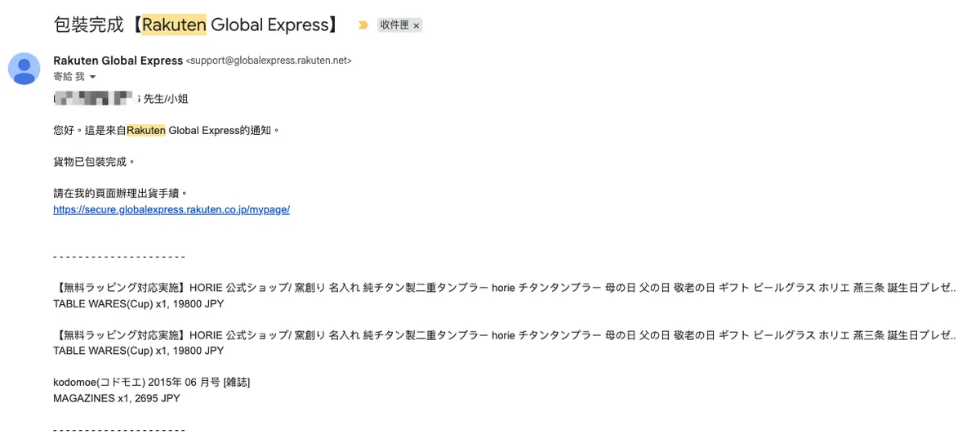Image resolution: width=980 pixels, height=439 pixels.
Task: Click the 收件匣 label chip
Action: tap(394, 25)
